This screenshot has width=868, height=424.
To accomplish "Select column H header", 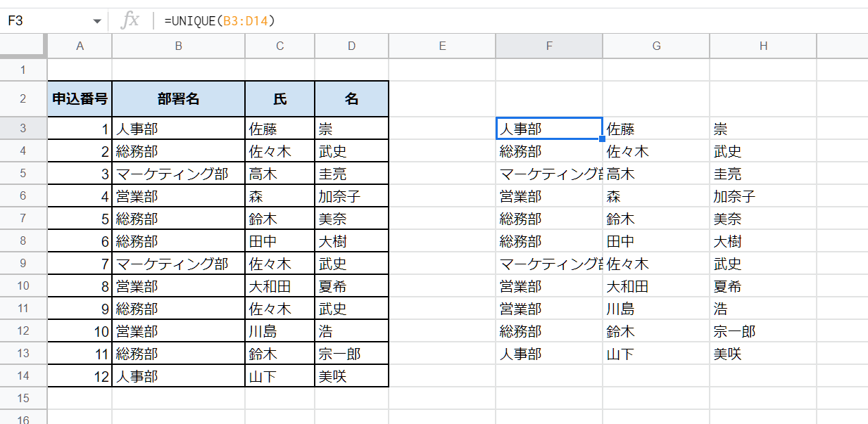I will [x=762, y=46].
